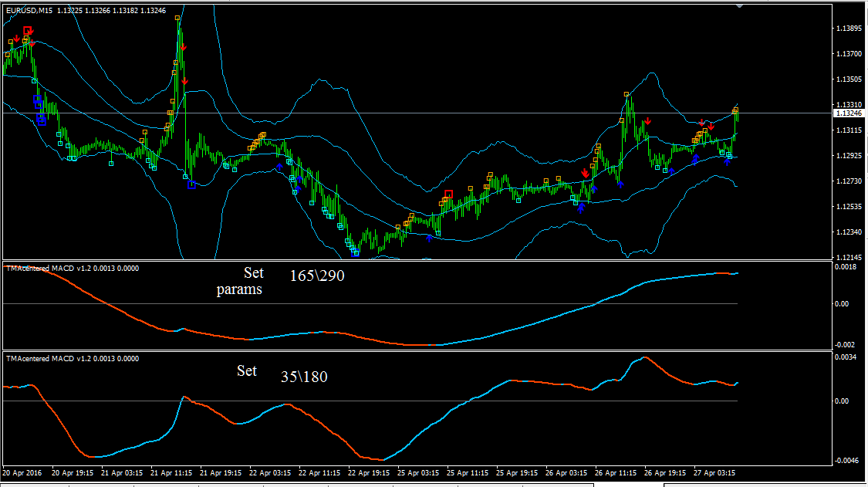Click the '27 Apr 03:15' time label
868x487 pixels.
(714, 473)
